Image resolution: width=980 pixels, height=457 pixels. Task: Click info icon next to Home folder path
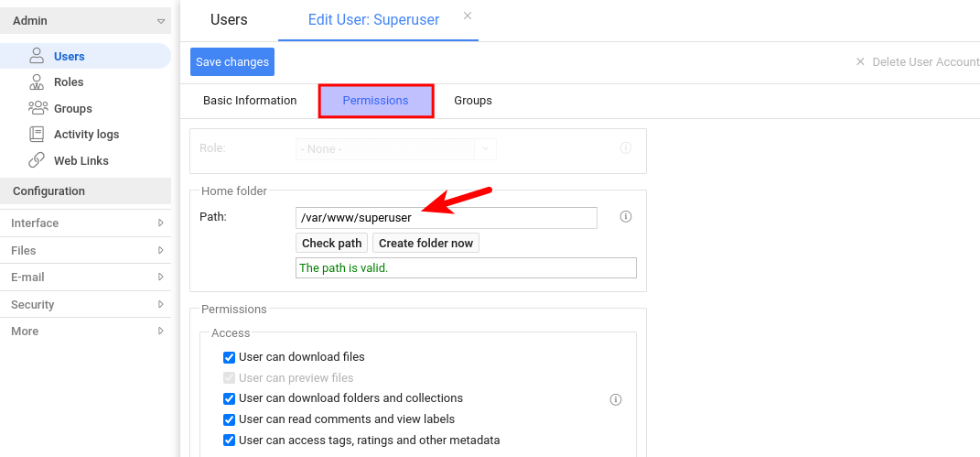tap(626, 217)
